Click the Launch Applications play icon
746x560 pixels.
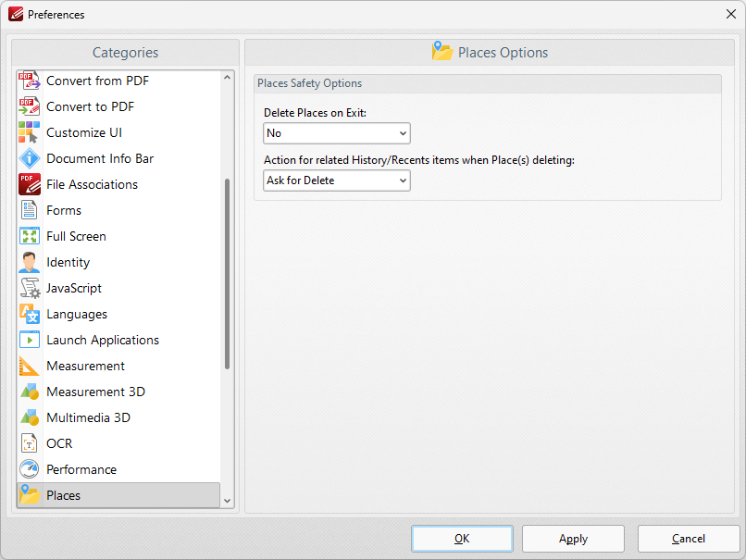coord(30,340)
